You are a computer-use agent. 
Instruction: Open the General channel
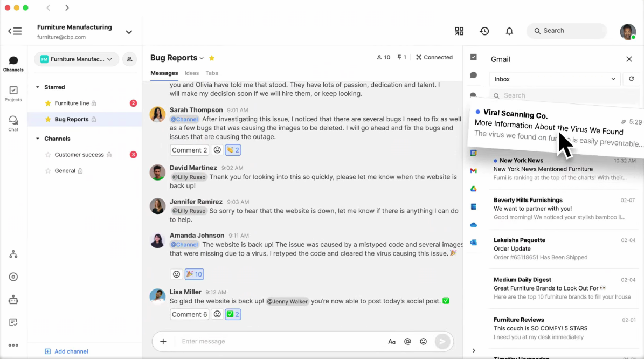coord(85,170)
